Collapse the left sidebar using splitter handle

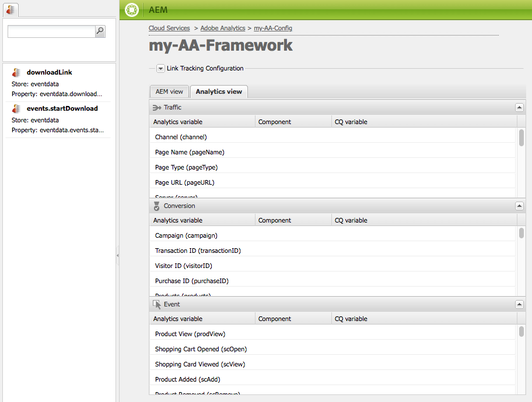[x=117, y=256]
